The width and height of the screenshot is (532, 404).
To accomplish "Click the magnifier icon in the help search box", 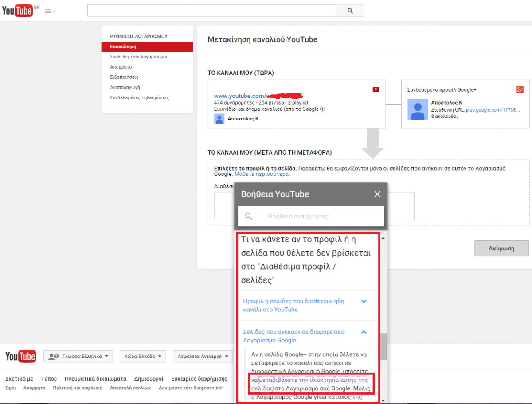I will coord(249,216).
